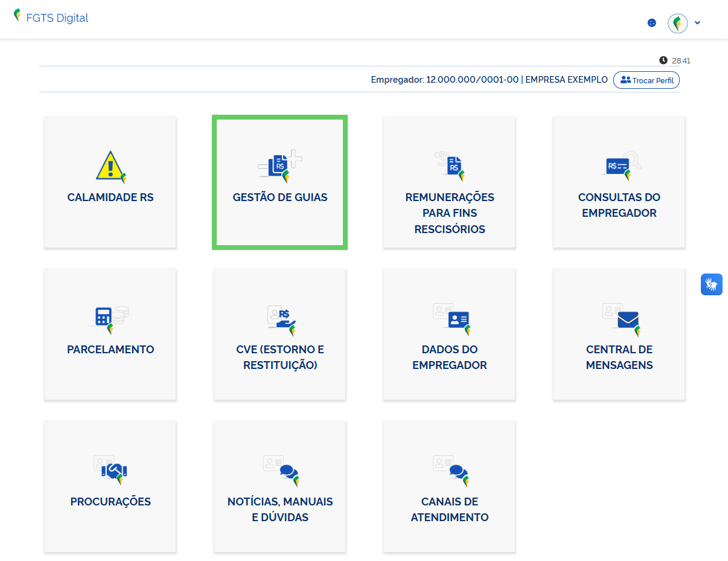Open Remunerações para Fins Rescisórios card
Screen dimensions: 728x561
(x=450, y=182)
